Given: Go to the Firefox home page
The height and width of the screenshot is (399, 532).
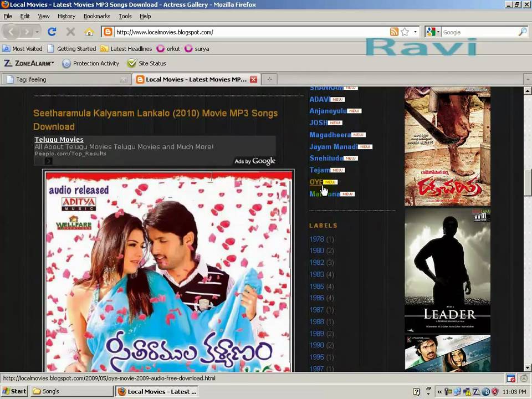Looking at the screenshot, I should pyautogui.click(x=89, y=32).
